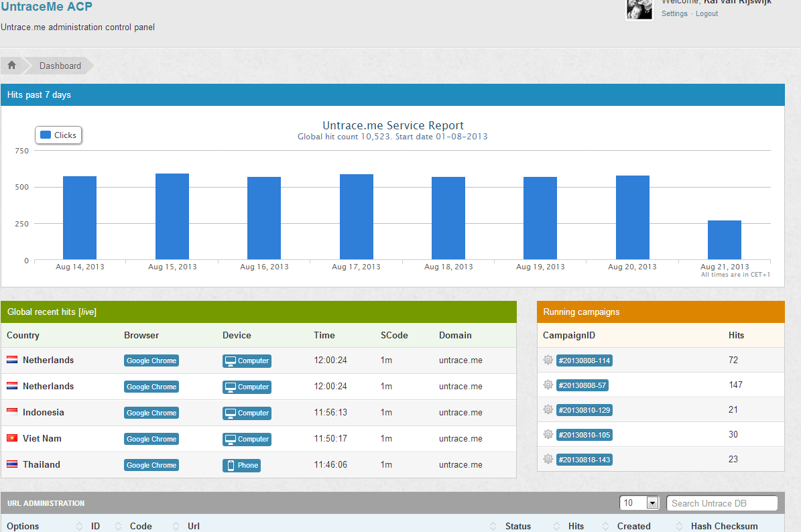Select the Aug 14, 2013 chart bar
The width and height of the screenshot is (801, 532).
coord(80,218)
